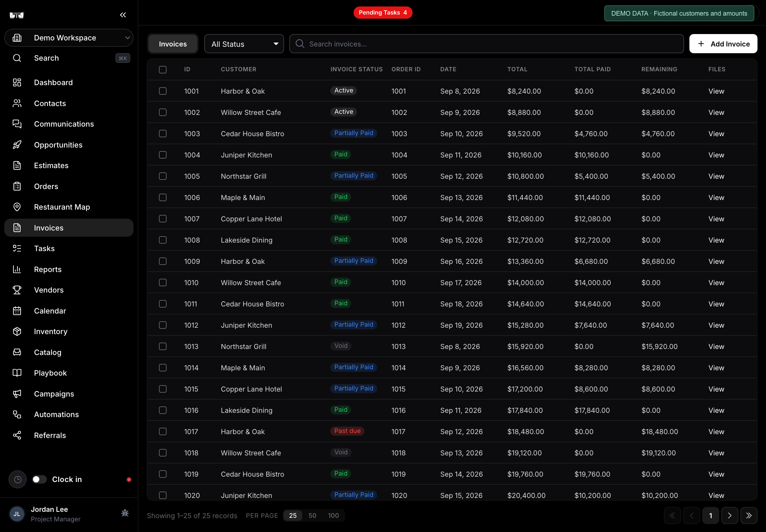
Task: Open Jordan Lee avatar JL
Action: pos(17,514)
